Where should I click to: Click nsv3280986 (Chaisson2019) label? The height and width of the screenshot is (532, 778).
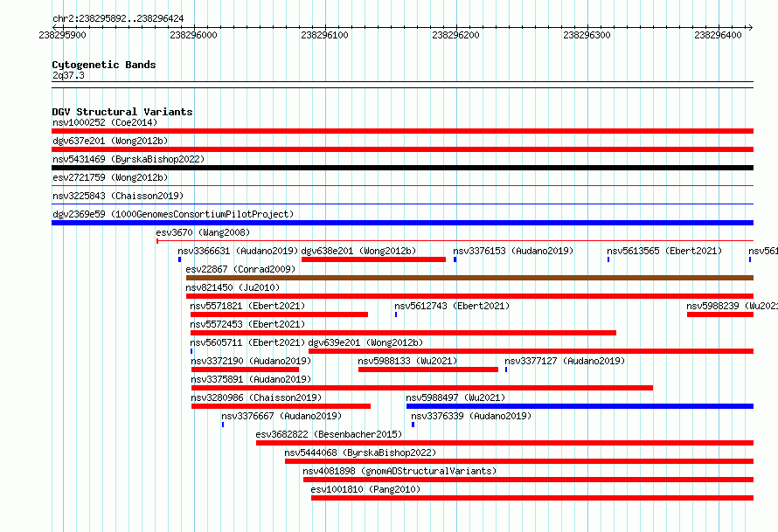tap(256, 397)
